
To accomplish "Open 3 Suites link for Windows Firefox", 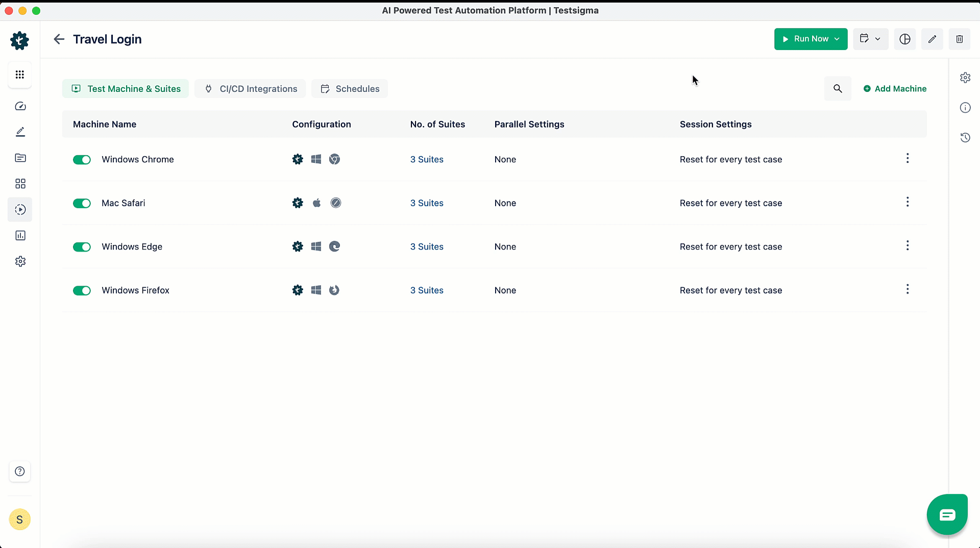I will click(427, 290).
